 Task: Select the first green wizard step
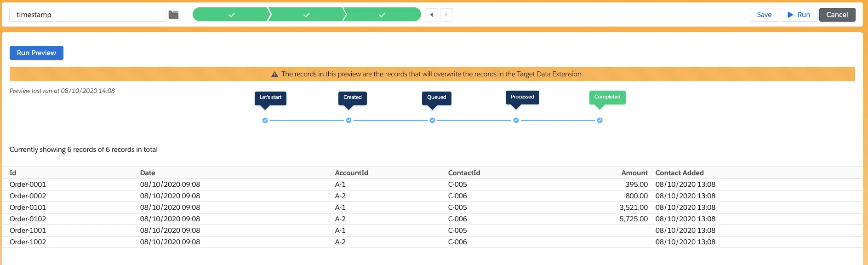(231, 15)
